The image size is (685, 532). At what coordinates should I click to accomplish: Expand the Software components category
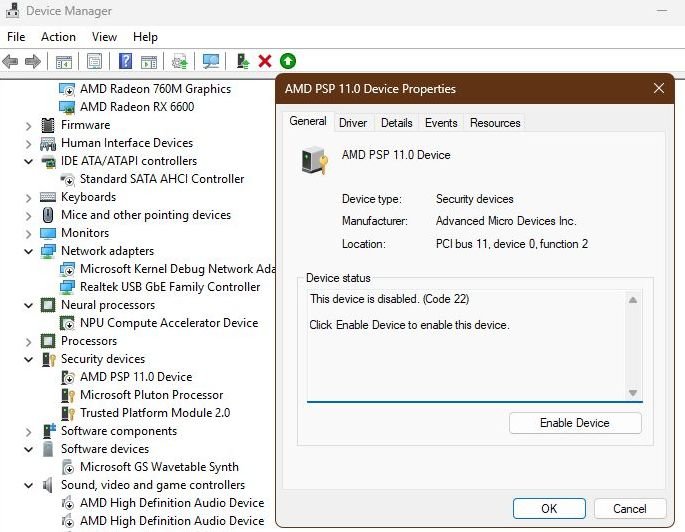28,432
